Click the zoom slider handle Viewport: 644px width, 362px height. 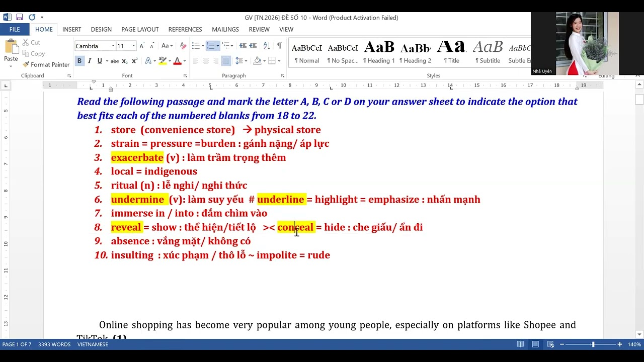[593, 344]
